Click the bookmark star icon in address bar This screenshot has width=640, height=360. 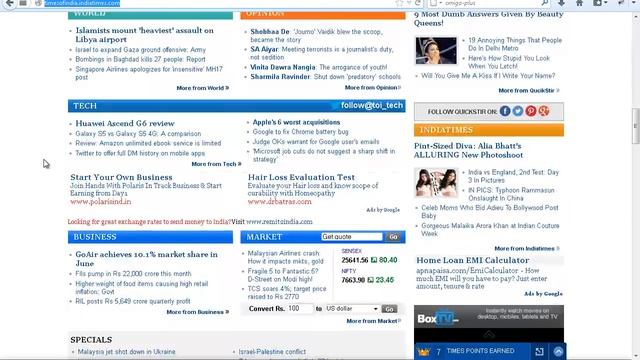[399, 3]
